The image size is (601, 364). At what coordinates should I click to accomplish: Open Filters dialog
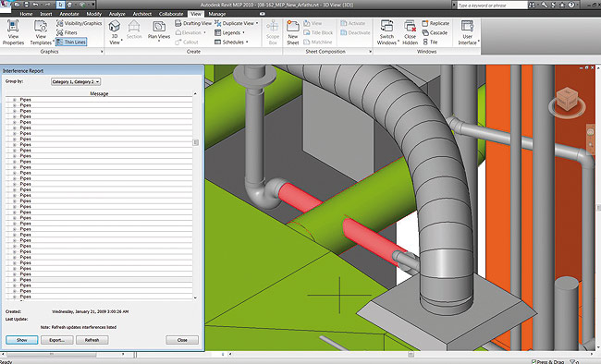(x=67, y=32)
